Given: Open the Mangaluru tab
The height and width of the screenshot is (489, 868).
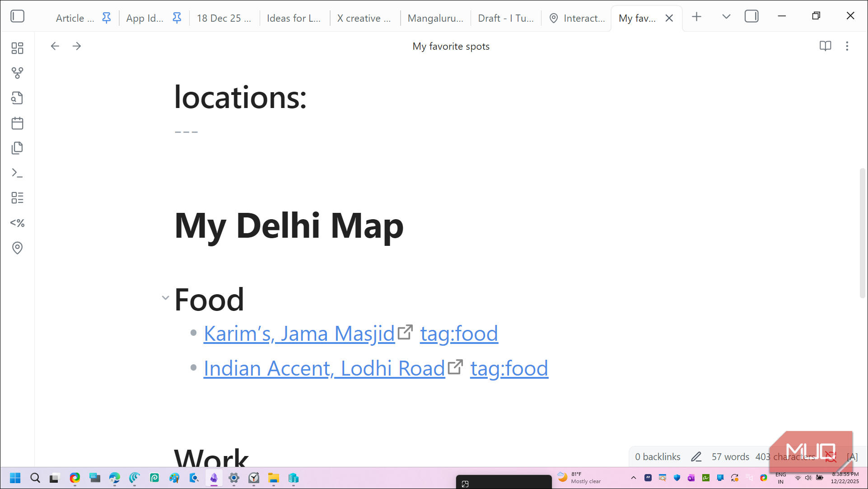Looking at the screenshot, I should click(435, 18).
